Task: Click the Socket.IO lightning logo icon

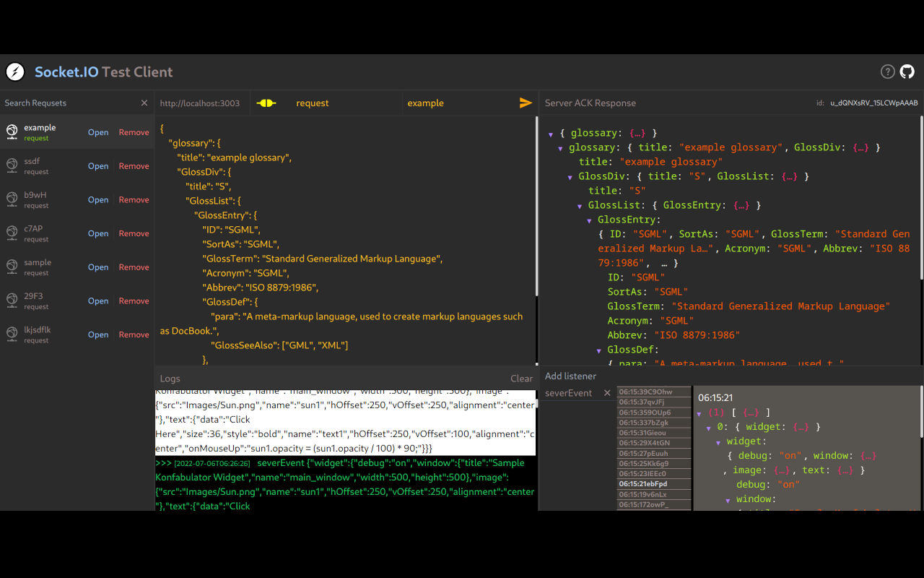Action: [14, 72]
